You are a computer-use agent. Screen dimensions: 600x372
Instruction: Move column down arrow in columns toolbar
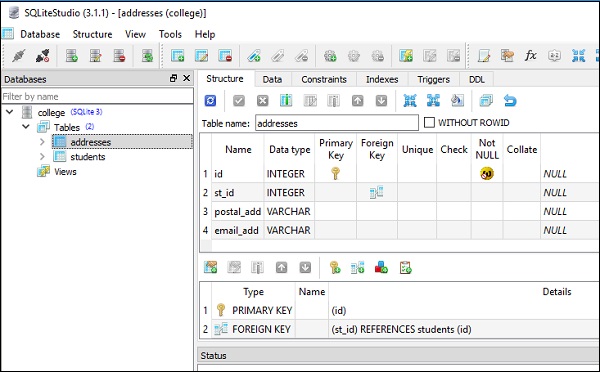[x=381, y=101]
